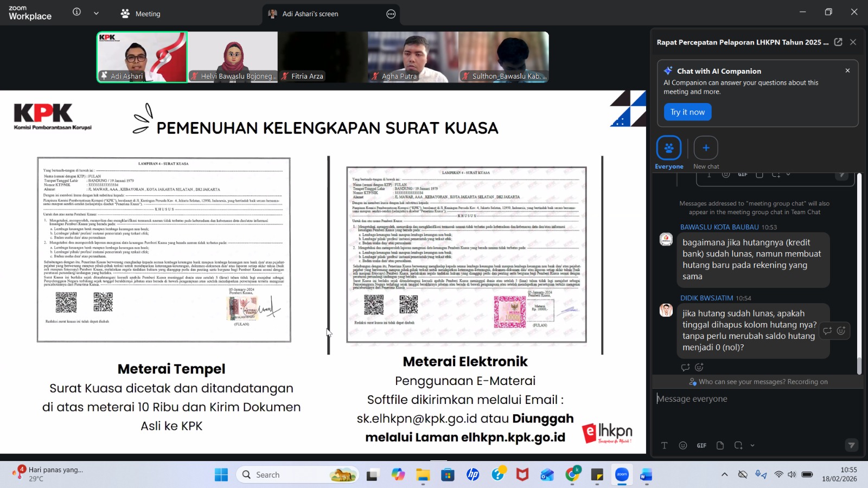The height and width of the screenshot is (488, 868).
Task: Open the emoji picker in chat toolbar
Action: [682, 445]
